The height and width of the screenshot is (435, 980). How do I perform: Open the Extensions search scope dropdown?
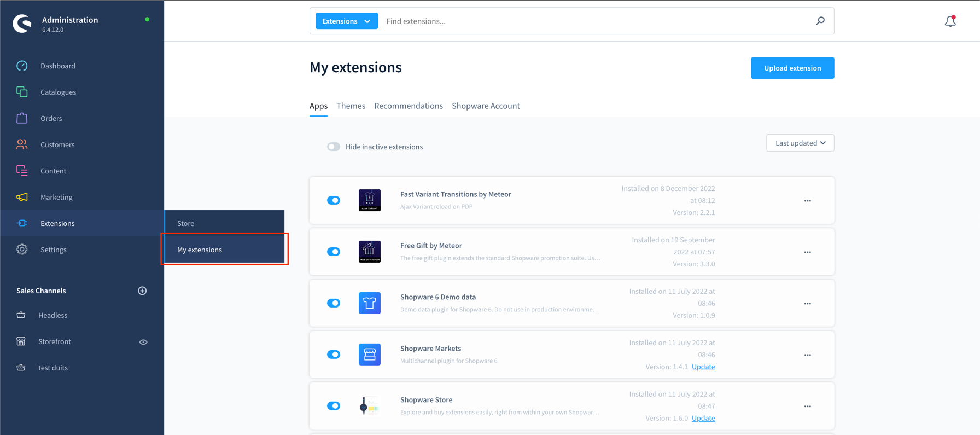pyautogui.click(x=347, y=21)
